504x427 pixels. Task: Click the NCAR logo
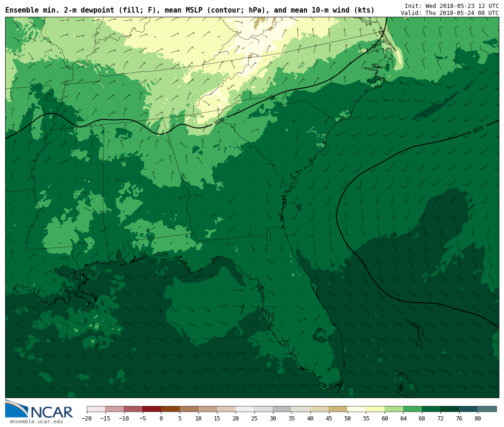(x=39, y=409)
